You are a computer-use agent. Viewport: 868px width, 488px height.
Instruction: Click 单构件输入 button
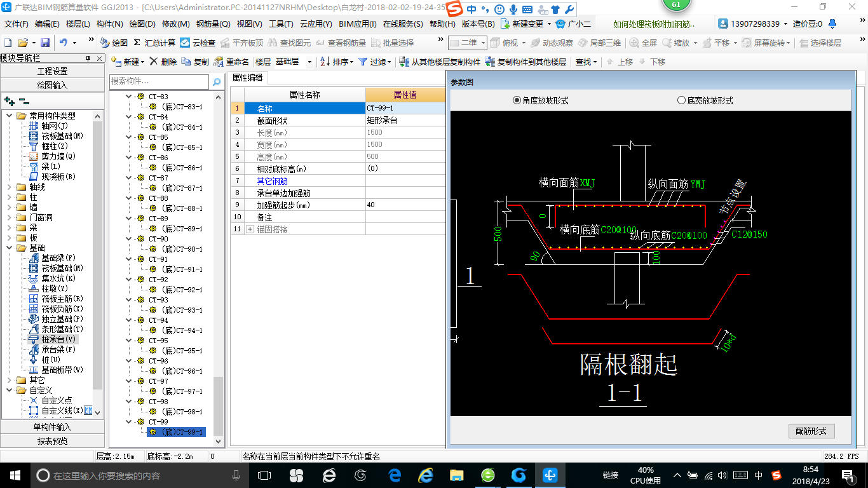(53, 427)
